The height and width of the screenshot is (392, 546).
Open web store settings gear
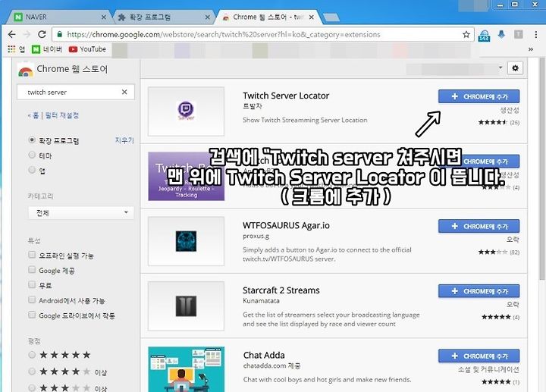515,68
